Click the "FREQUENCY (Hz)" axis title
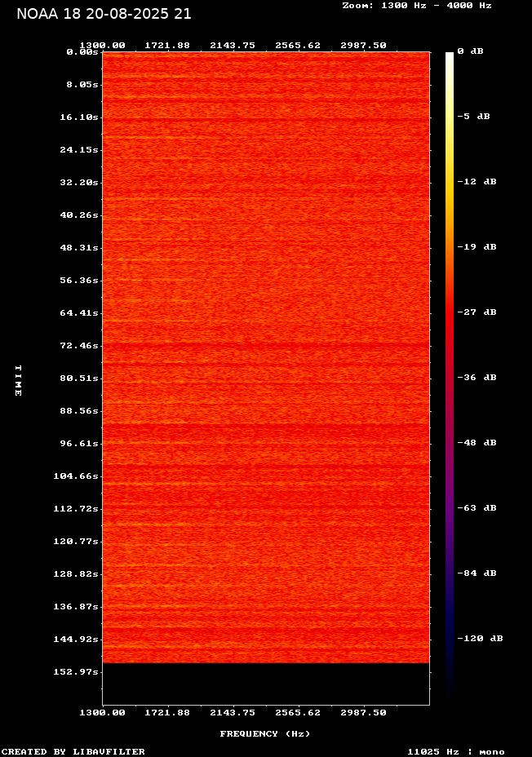The height and width of the screenshot is (757, 532). [x=265, y=734]
